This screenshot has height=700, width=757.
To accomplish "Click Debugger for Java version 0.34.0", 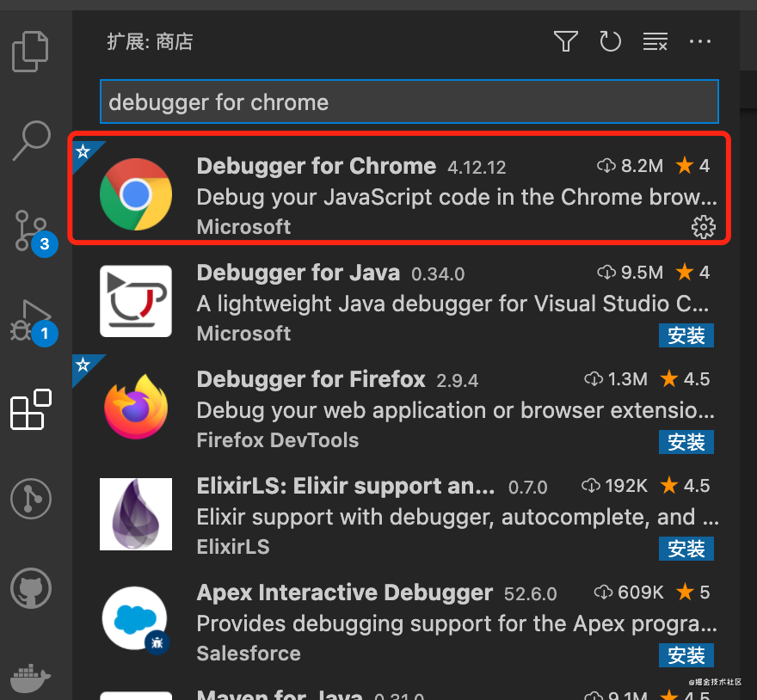I will [438, 274].
